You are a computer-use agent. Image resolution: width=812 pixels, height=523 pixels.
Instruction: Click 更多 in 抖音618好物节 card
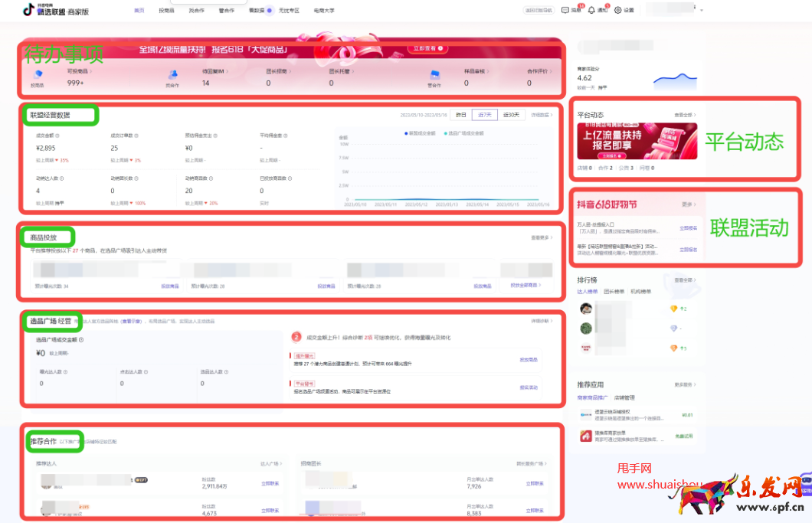tap(689, 204)
